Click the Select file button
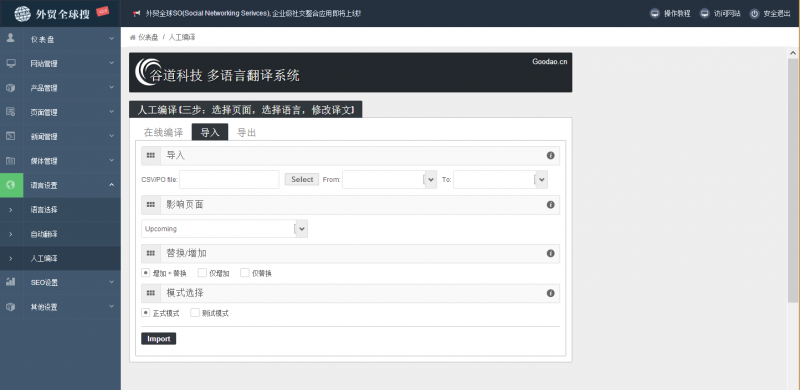This screenshot has height=390, width=800. coord(302,180)
